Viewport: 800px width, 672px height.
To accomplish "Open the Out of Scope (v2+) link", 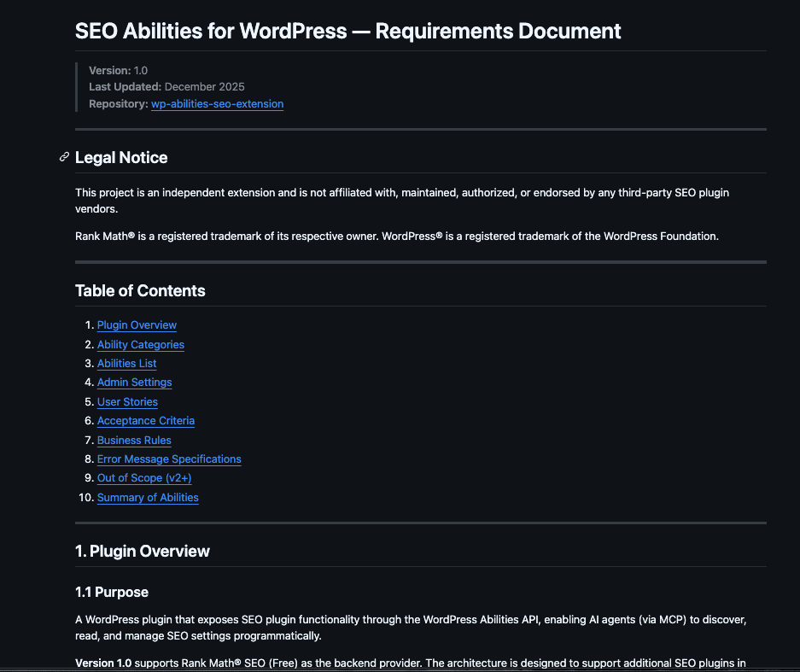I will [x=143, y=477].
